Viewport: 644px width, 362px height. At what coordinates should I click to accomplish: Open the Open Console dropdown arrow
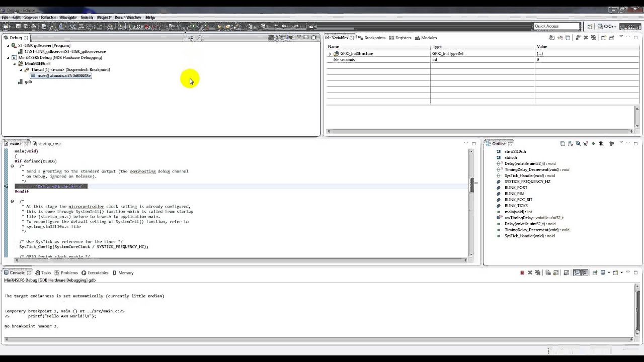point(622,273)
